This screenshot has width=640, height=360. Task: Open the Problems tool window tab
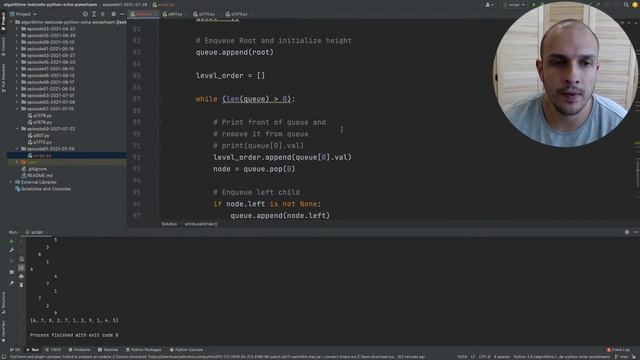[80, 350]
